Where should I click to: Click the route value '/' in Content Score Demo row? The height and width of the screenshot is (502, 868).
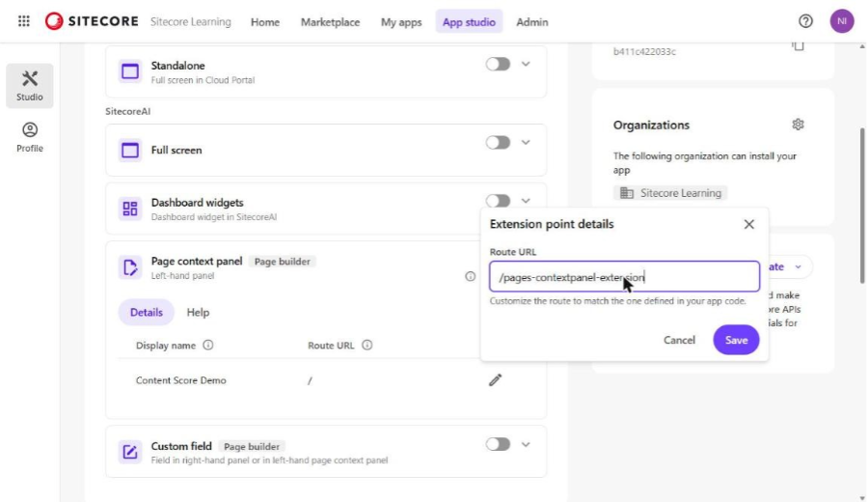(x=310, y=380)
